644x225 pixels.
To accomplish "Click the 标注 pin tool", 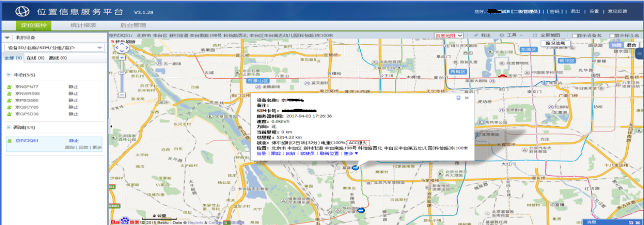I will pos(482,35).
